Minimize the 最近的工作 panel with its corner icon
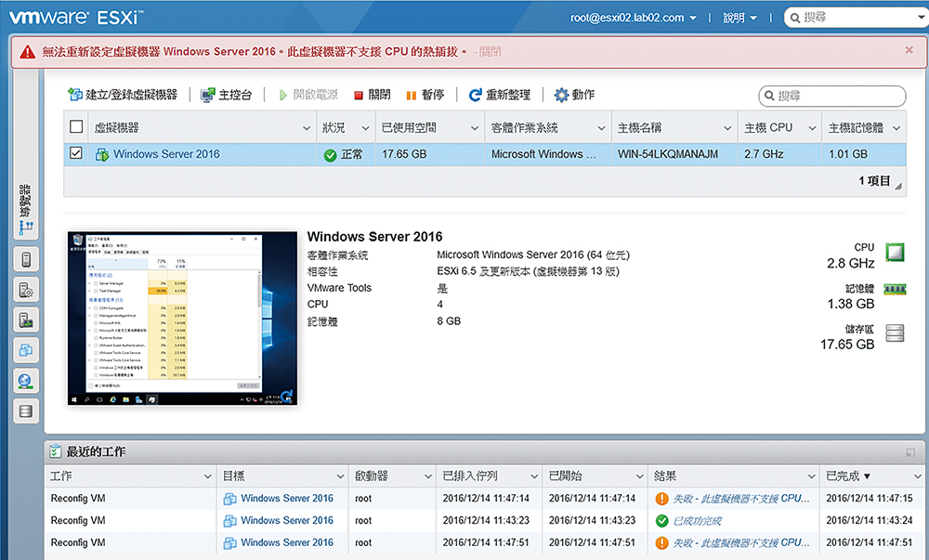The width and height of the screenshot is (929, 560). click(x=910, y=453)
